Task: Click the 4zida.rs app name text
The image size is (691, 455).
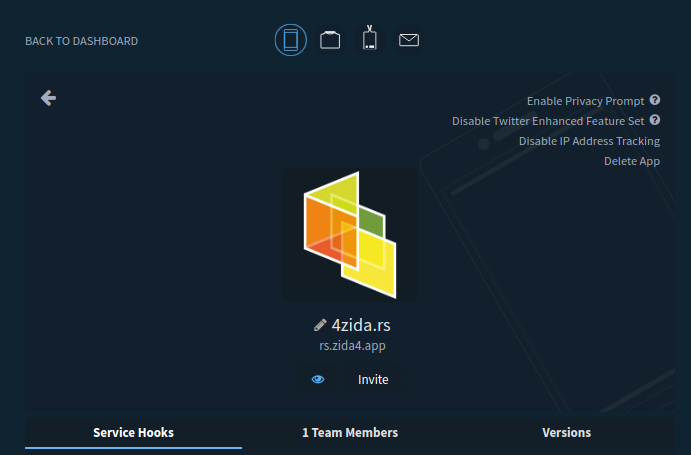Action: tap(361, 325)
